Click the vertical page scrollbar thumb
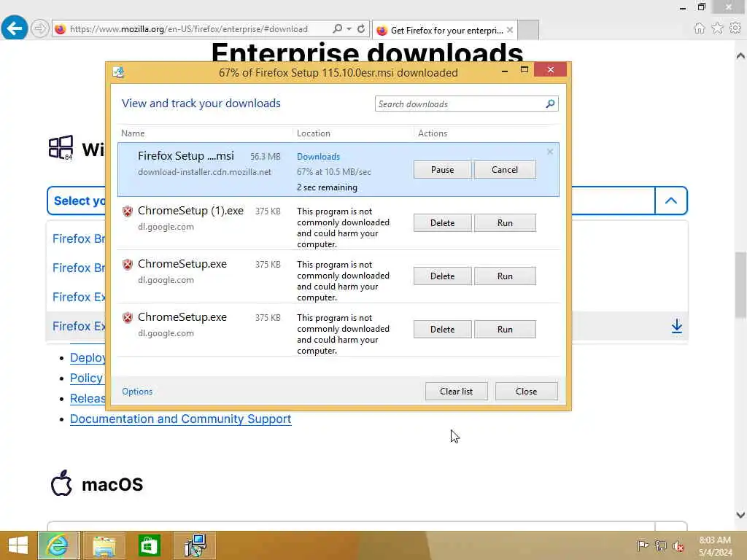 click(x=740, y=285)
